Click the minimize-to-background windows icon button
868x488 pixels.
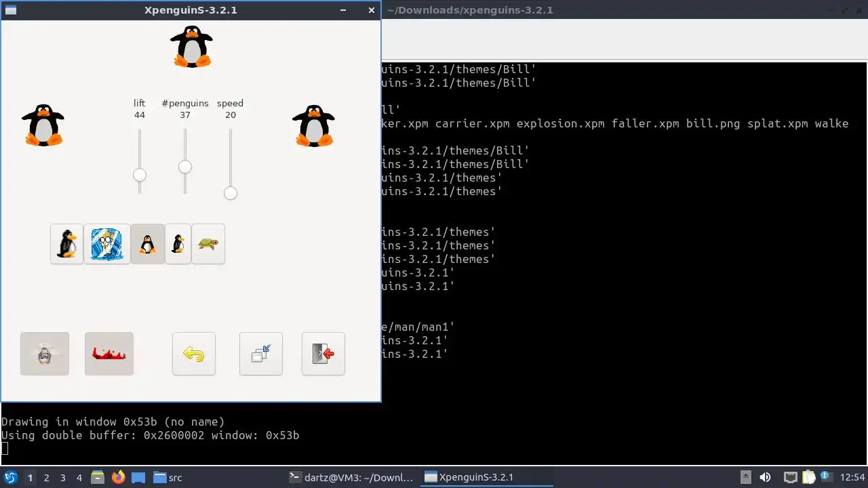[261, 354]
